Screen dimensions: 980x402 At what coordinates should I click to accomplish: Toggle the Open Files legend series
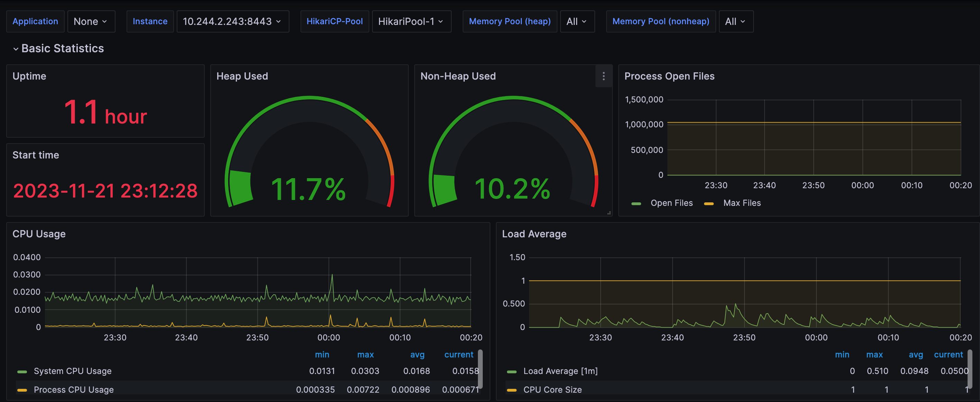pyautogui.click(x=672, y=203)
